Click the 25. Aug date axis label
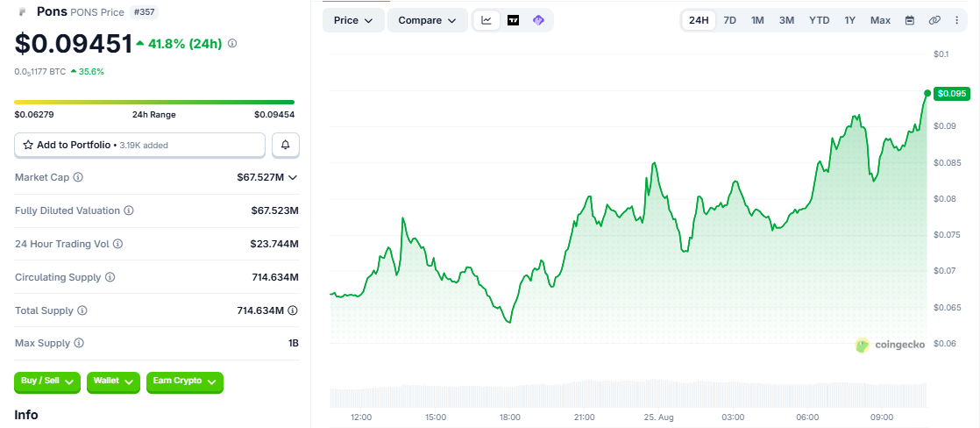Image resolution: width=980 pixels, height=428 pixels. 658,417
